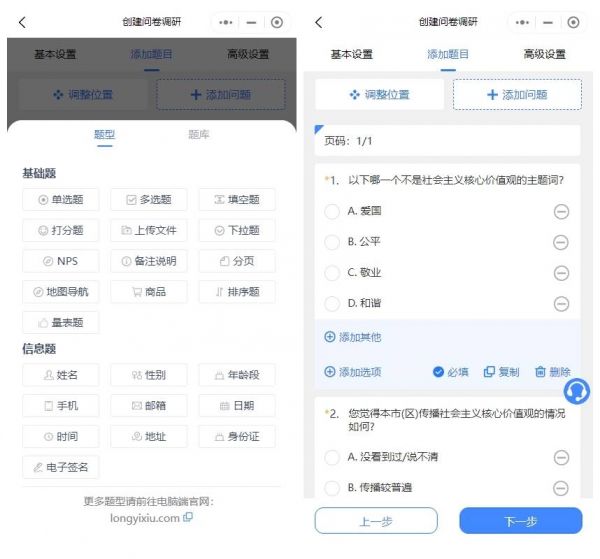Toggle the 必填 required checkbox
The height and width of the screenshot is (559, 600).
pos(438,372)
